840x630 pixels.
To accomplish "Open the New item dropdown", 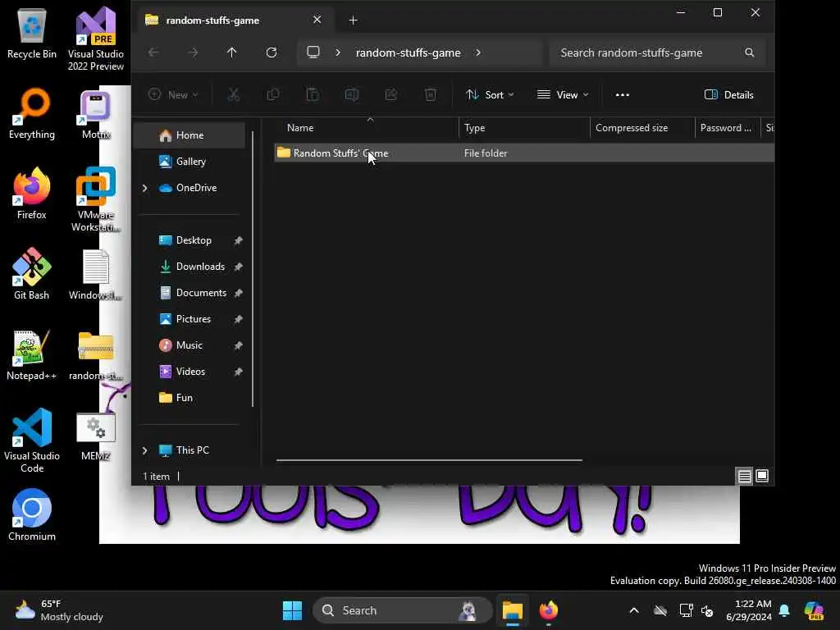I will [x=173, y=95].
